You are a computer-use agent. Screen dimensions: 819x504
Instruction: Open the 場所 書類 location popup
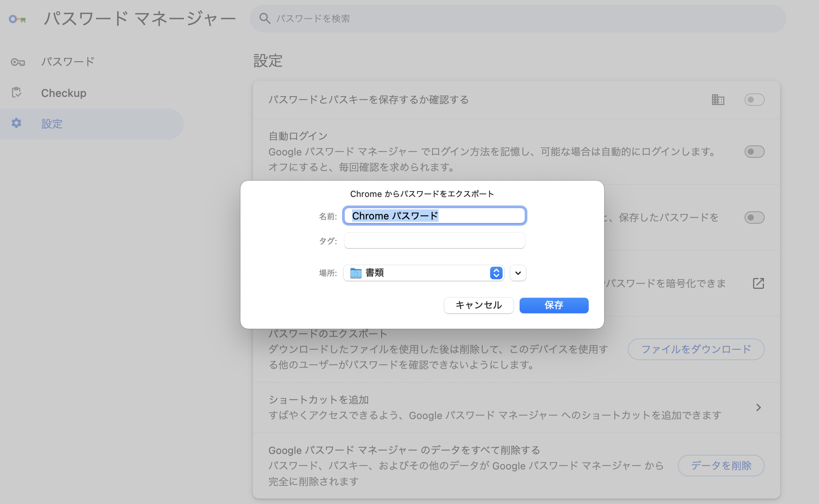point(423,273)
